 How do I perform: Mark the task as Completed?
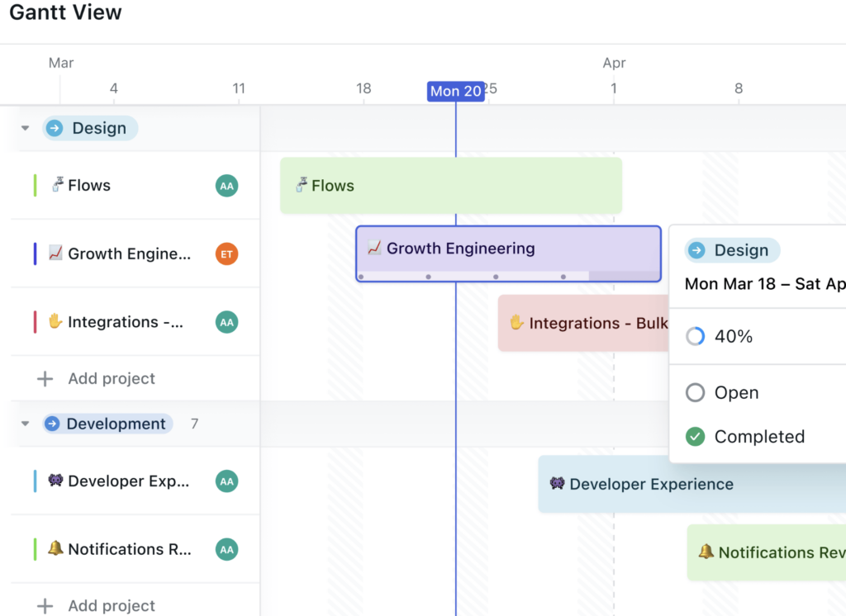coord(742,436)
